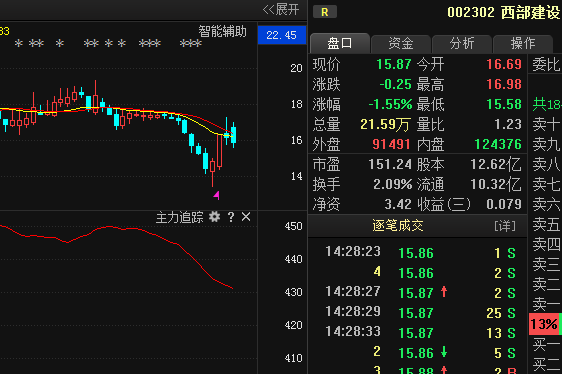Switch to the 资金 tab
Image resolution: width=562 pixels, height=374 pixels.
coord(401,44)
